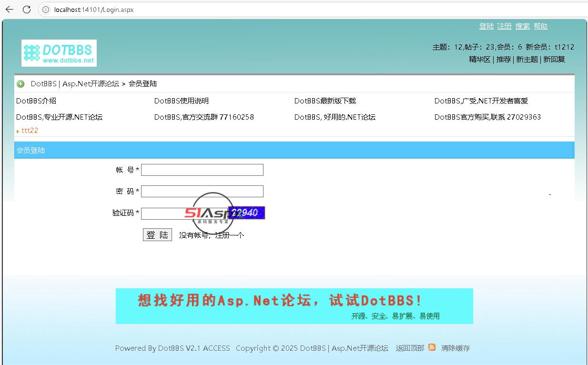Open footer DotBBS | Asp.Net开源论坛 link

[x=344, y=348]
